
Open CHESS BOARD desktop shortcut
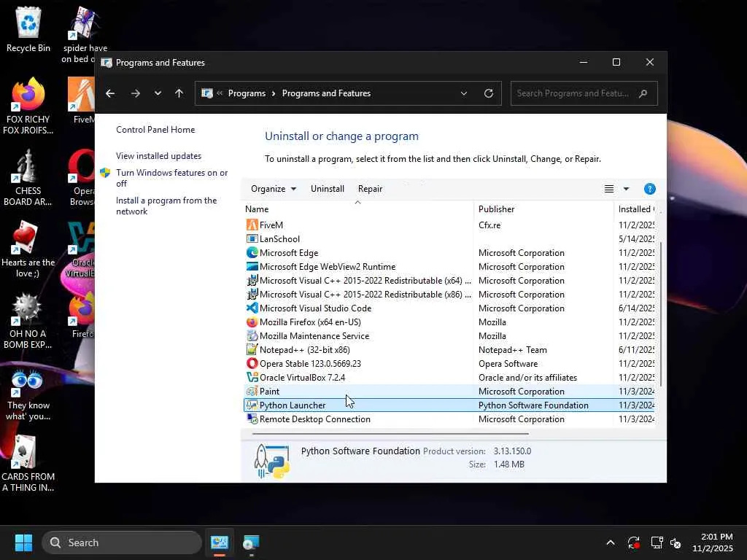click(28, 177)
